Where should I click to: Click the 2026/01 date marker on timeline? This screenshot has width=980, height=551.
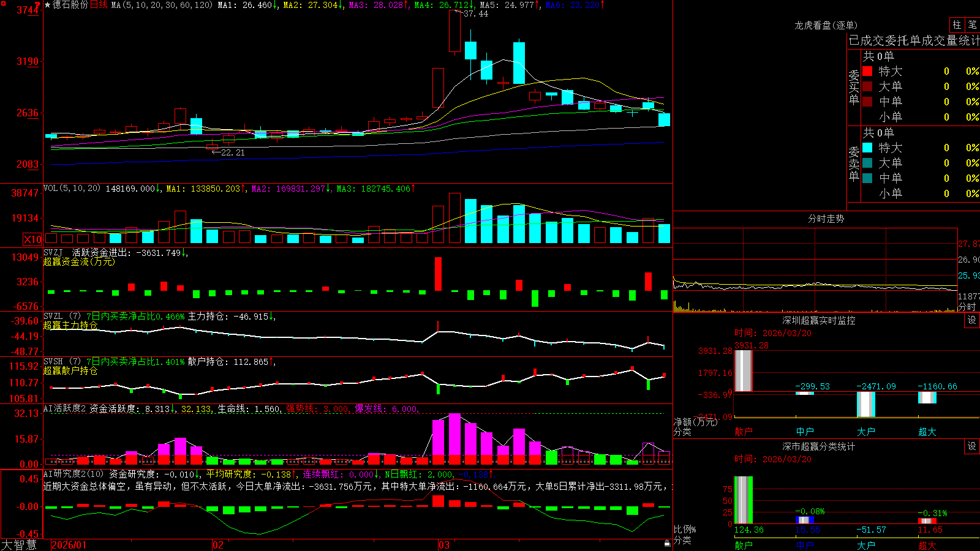(69, 545)
